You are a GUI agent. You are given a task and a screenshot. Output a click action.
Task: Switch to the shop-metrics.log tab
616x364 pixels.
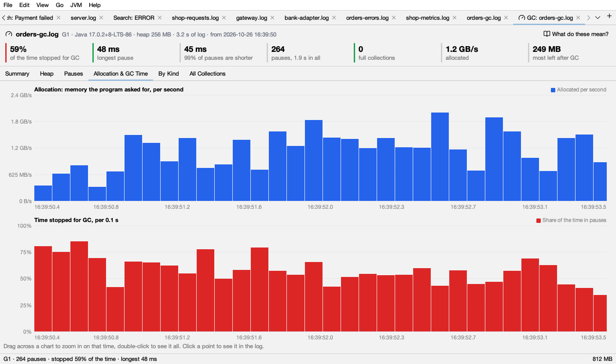(x=428, y=18)
